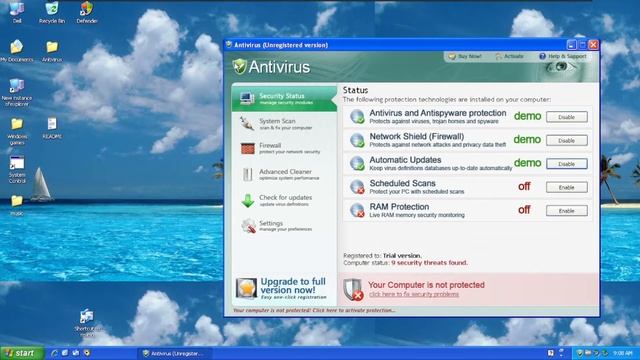Click the system tray shield icon
Viewport: 640px width, 360px height.
579,353
